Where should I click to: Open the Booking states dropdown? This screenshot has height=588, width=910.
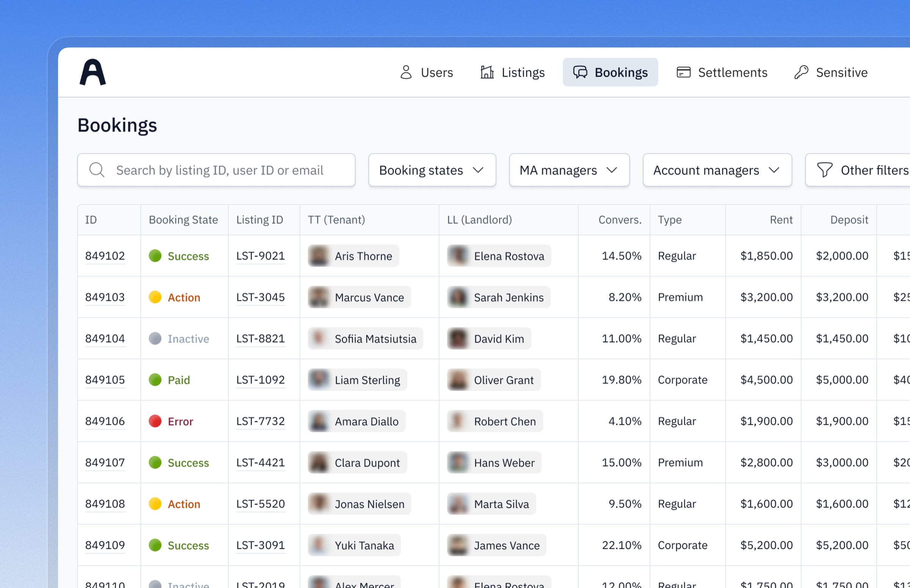click(x=432, y=170)
